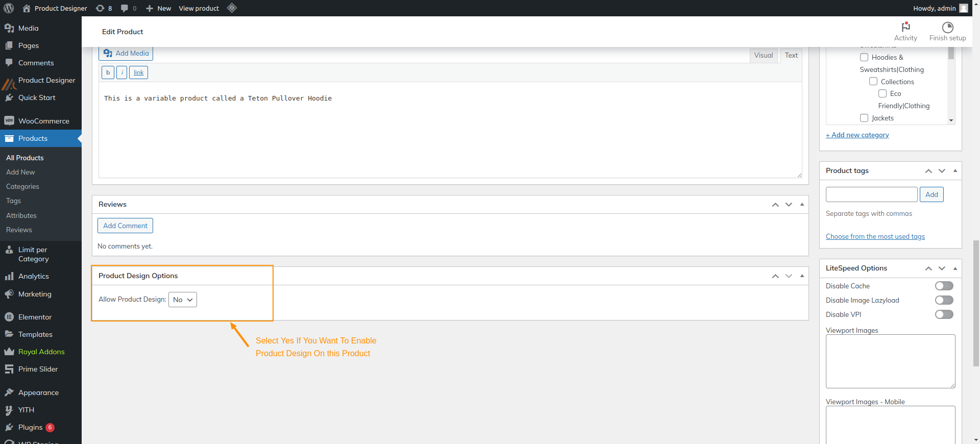The width and height of the screenshot is (980, 444).
Task: Open Attributes submenu item
Action: point(21,215)
